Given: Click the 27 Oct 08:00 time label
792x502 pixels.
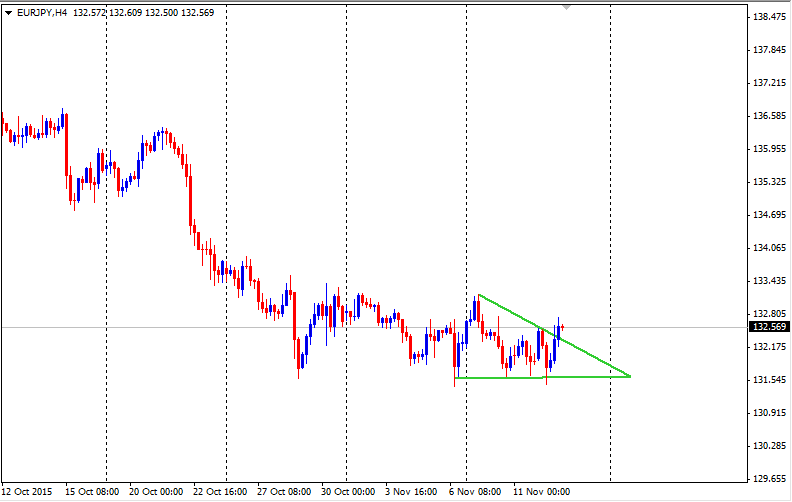Looking at the screenshot, I should pos(284,491).
